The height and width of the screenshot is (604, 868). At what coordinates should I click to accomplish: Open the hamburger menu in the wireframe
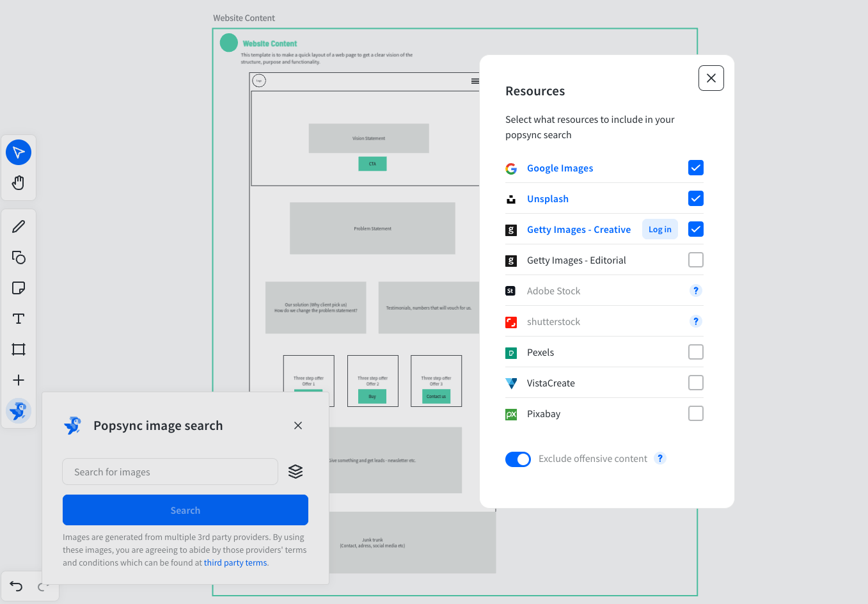click(x=475, y=81)
